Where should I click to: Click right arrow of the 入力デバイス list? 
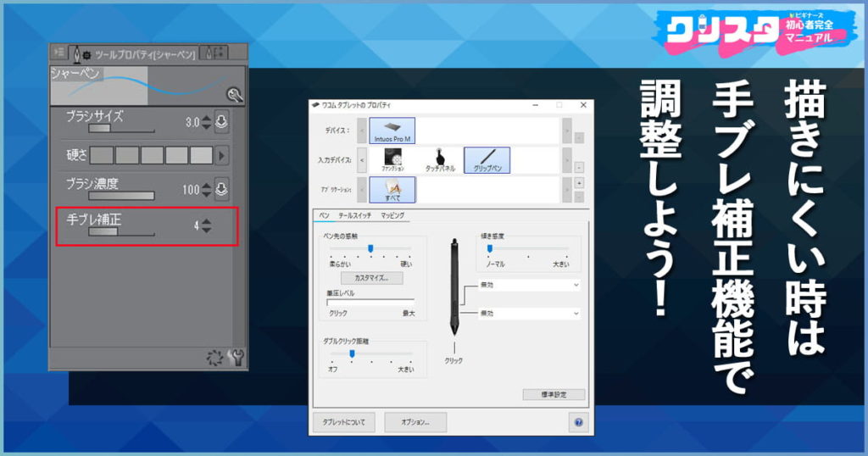(x=567, y=160)
